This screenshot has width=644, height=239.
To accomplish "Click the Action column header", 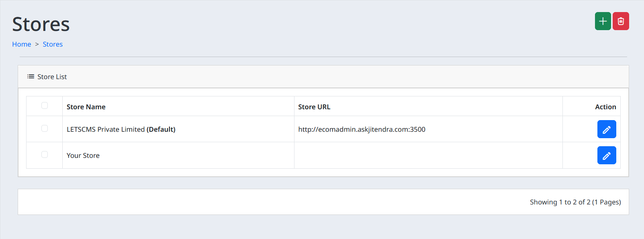I will coord(605,107).
